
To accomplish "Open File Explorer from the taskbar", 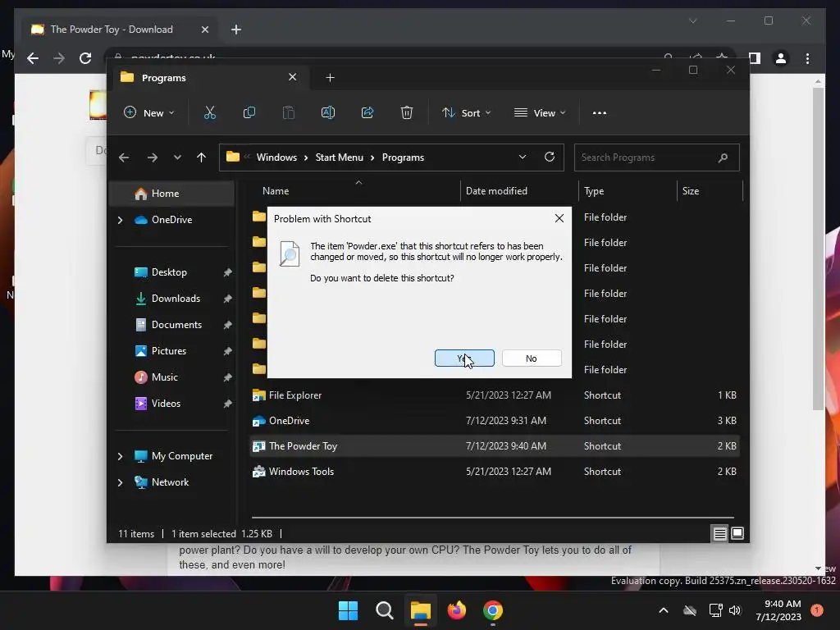I will coord(421,610).
